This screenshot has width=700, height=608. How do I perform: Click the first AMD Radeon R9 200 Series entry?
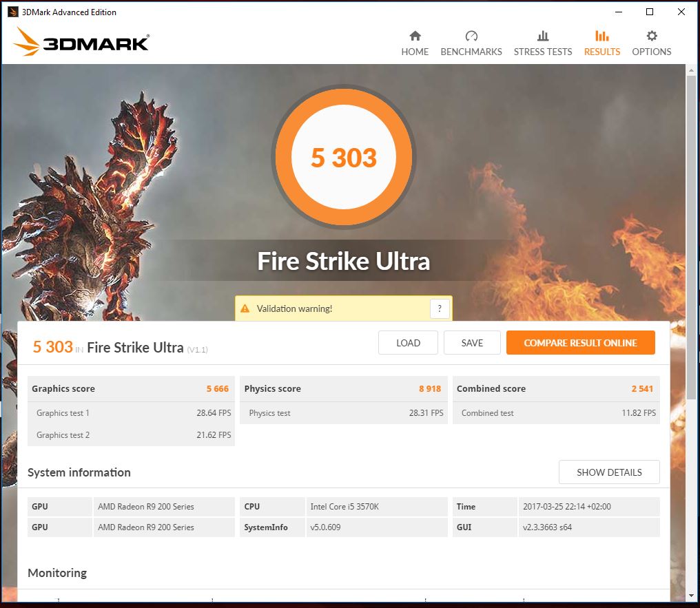tap(146, 506)
